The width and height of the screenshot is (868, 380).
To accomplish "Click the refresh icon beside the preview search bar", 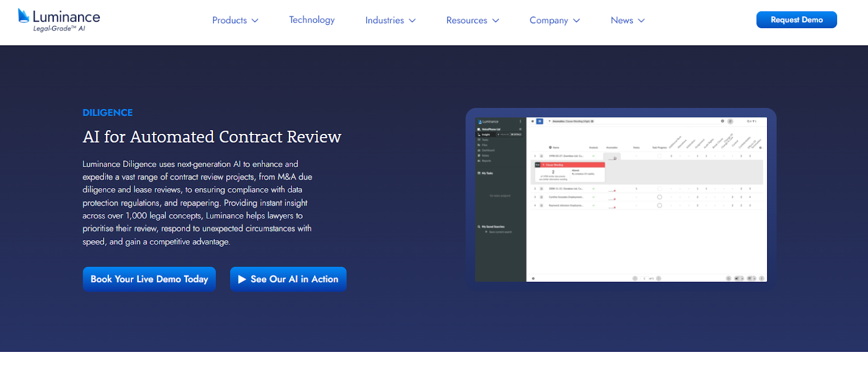I will pos(730,121).
